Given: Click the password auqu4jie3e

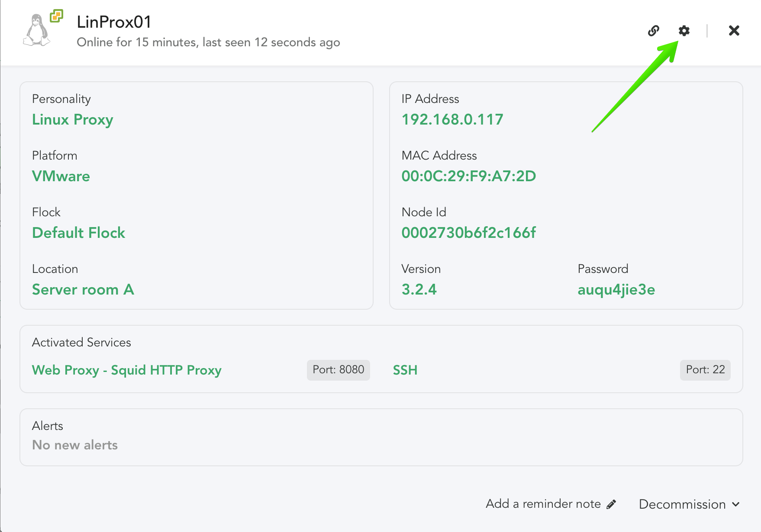Looking at the screenshot, I should pyautogui.click(x=616, y=289).
